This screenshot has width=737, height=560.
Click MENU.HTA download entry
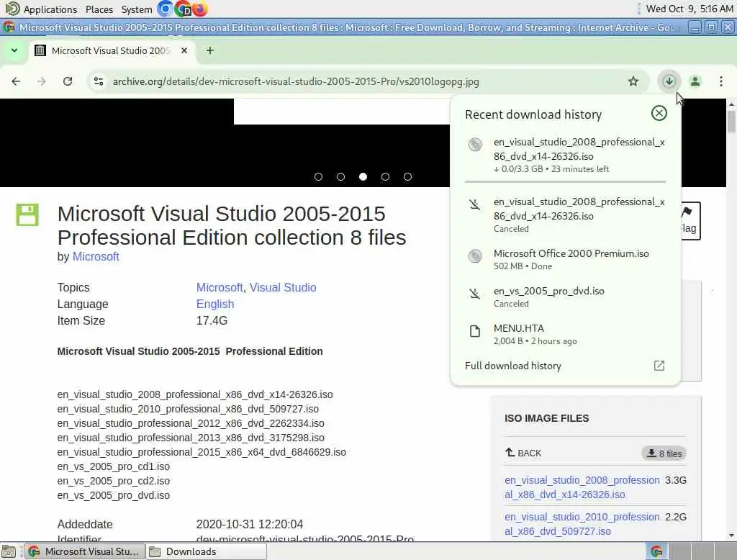[x=566, y=334]
